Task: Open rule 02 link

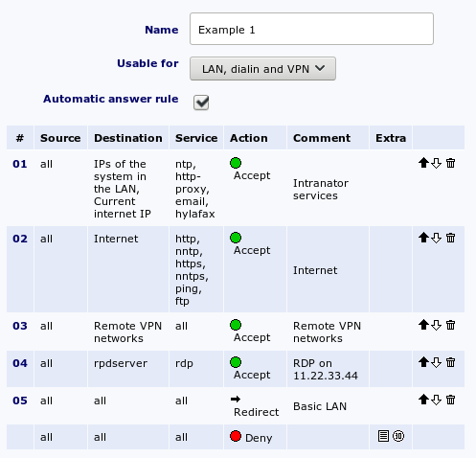Action: (x=20, y=239)
